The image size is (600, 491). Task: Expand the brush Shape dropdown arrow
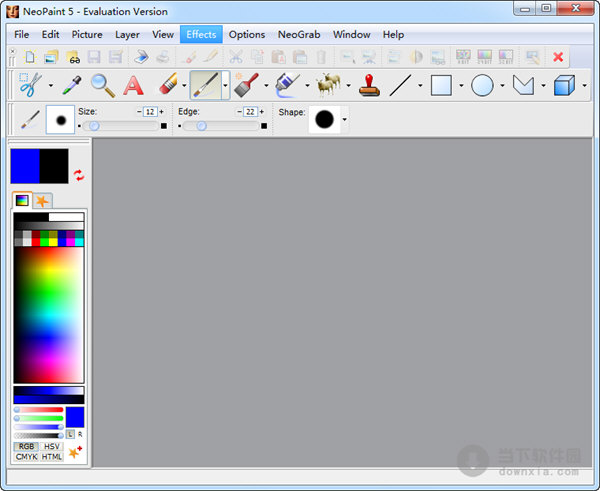[344, 119]
